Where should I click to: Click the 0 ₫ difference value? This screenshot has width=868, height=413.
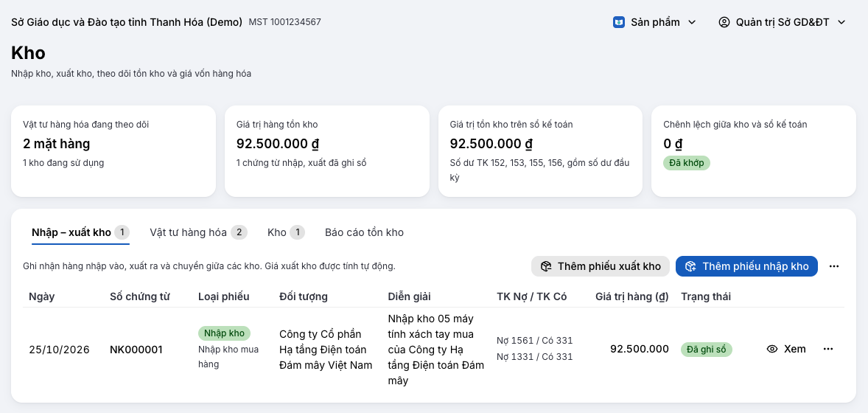pyautogui.click(x=673, y=144)
